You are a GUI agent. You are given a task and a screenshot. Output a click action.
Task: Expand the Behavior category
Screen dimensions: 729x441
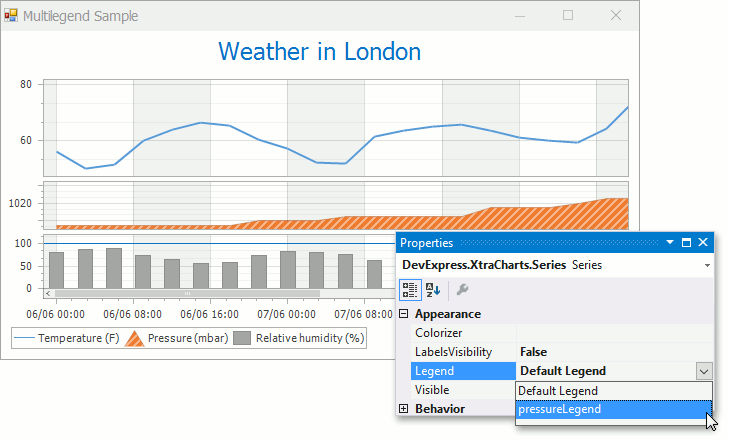[404, 408]
